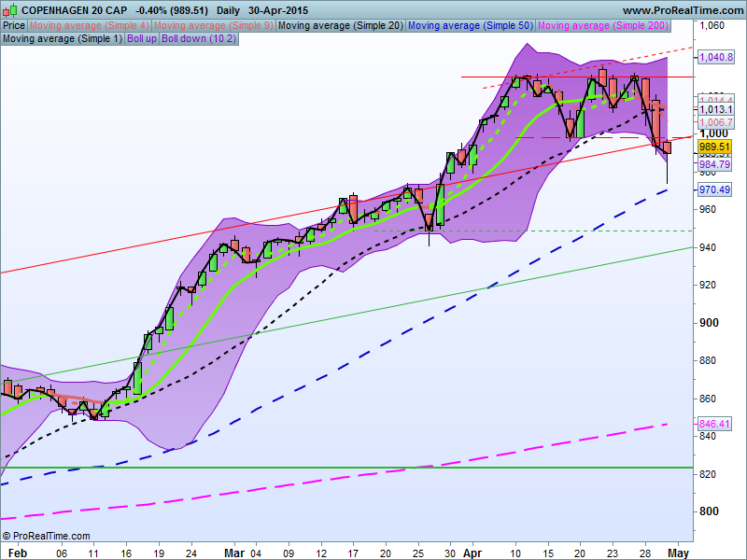Select the Apr label on the date axis

pos(472,553)
